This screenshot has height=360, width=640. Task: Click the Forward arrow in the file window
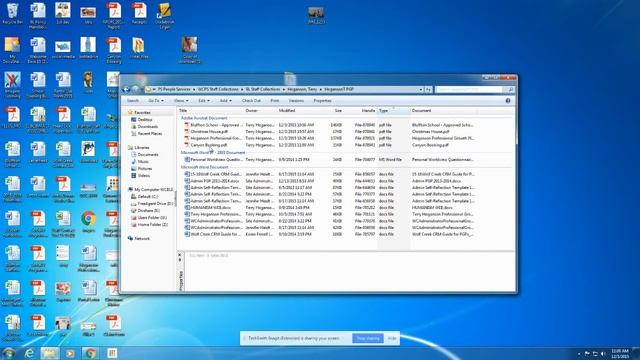point(135,89)
